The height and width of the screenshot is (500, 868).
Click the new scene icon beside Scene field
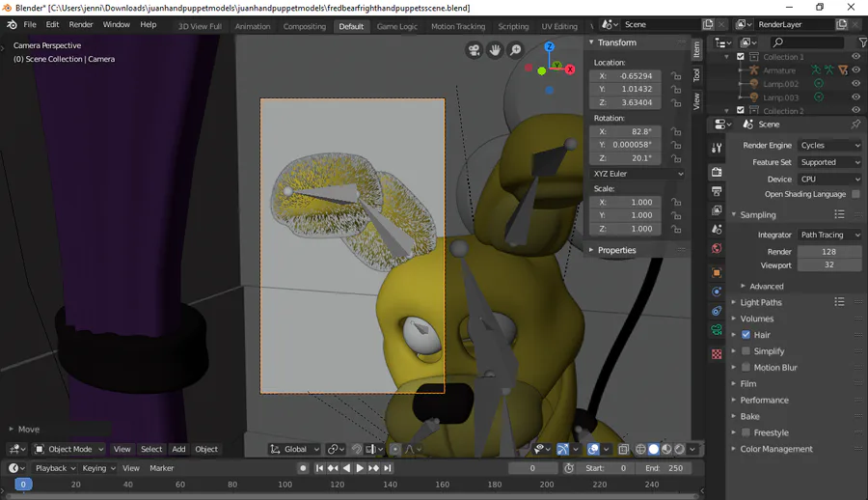[x=708, y=24]
